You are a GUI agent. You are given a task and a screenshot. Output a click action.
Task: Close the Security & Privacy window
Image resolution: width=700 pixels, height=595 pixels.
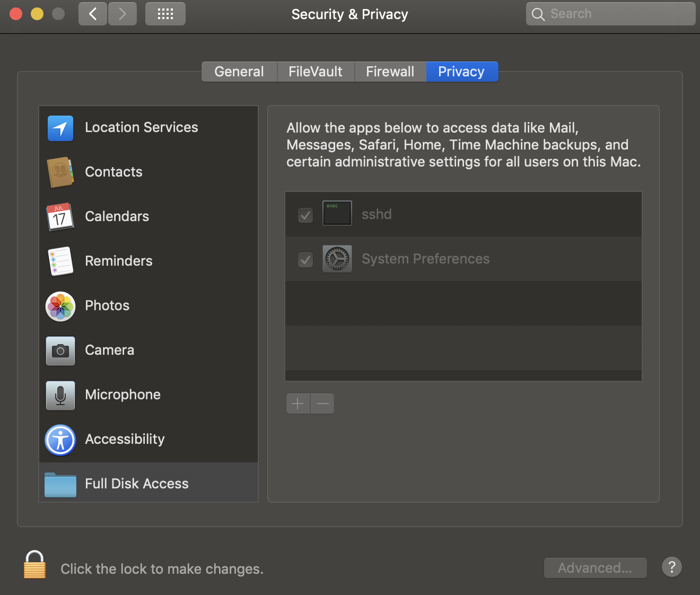click(x=16, y=14)
